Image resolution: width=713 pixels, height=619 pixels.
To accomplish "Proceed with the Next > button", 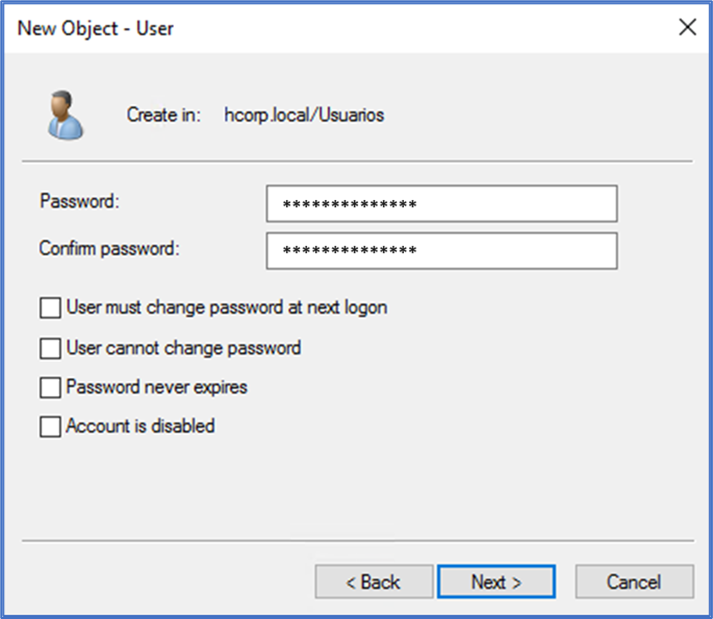I will [496, 582].
